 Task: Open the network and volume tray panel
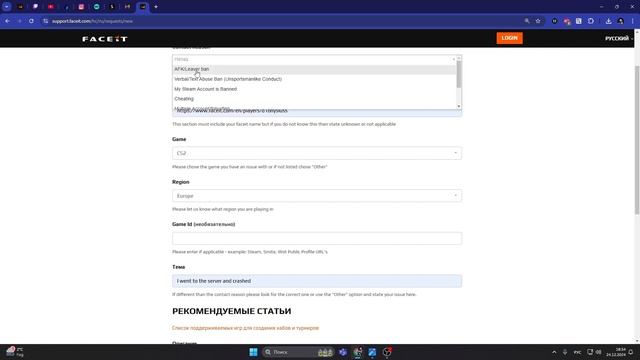(594, 352)
